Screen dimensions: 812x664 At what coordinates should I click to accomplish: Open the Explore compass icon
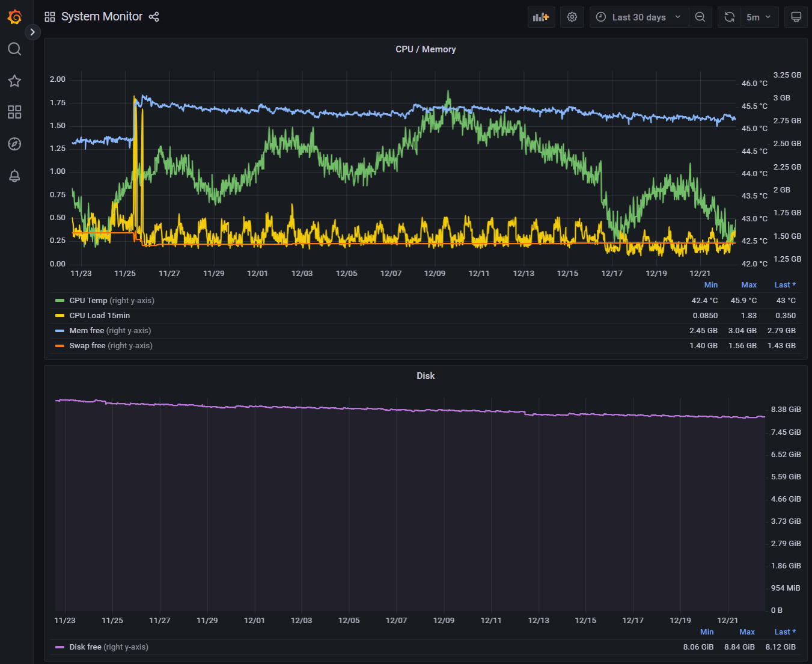point(14,144)
